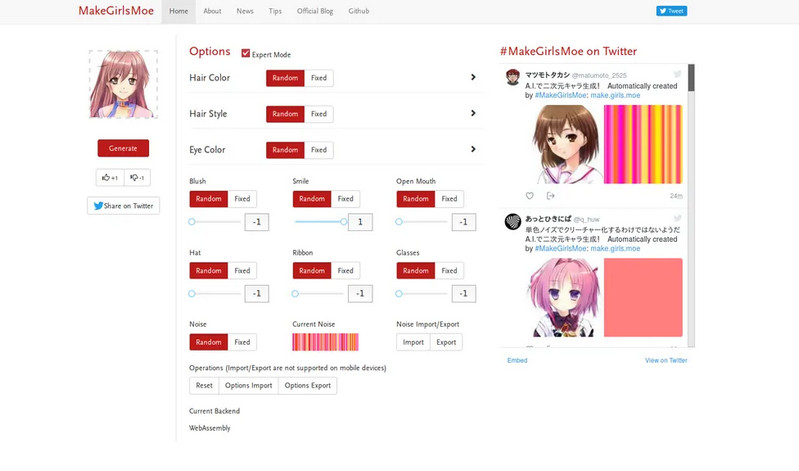Click the Current Noise color strip

tap(325, 342)
